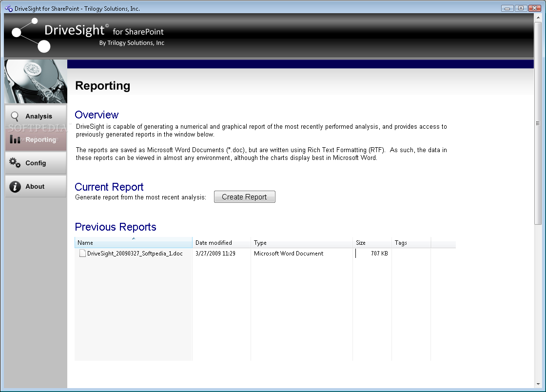Sort reports by Date modified column
546x392 pixels.
point(221,242)
